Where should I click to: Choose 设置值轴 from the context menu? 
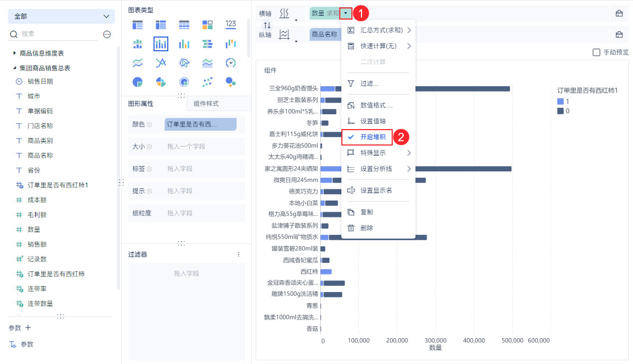378,121
